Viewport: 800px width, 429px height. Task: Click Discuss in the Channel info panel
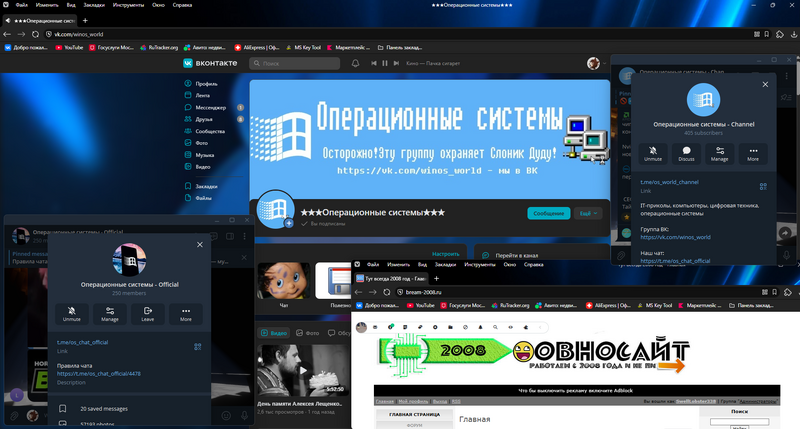click(686, 154)
